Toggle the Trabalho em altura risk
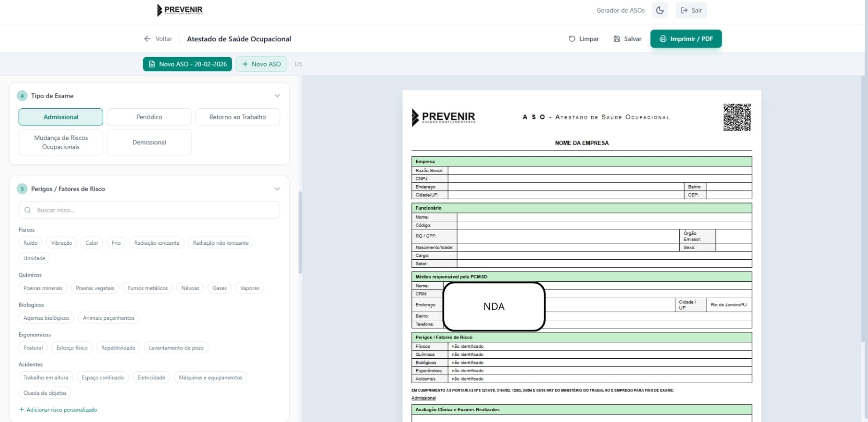 [x=46, y=377]
